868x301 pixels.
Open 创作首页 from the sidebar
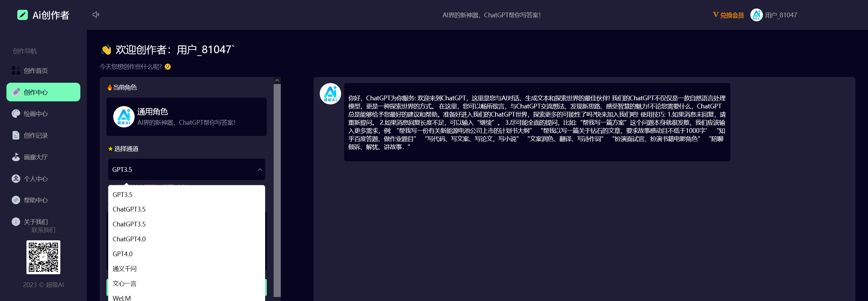pos(36,71)
